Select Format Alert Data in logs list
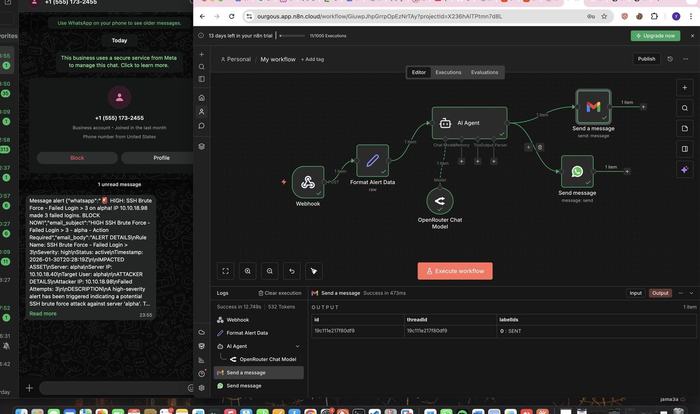The image size is (700, 414). pos(259,333)
